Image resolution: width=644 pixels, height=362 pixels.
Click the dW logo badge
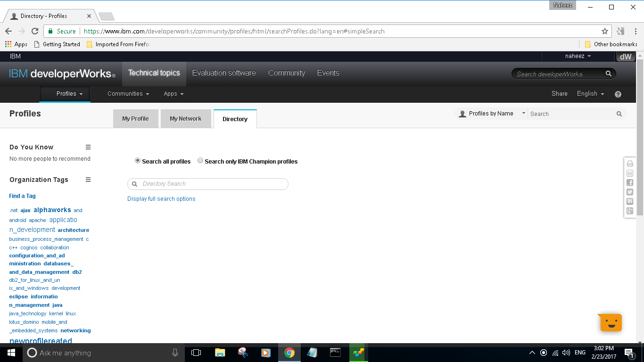[626, 57]
